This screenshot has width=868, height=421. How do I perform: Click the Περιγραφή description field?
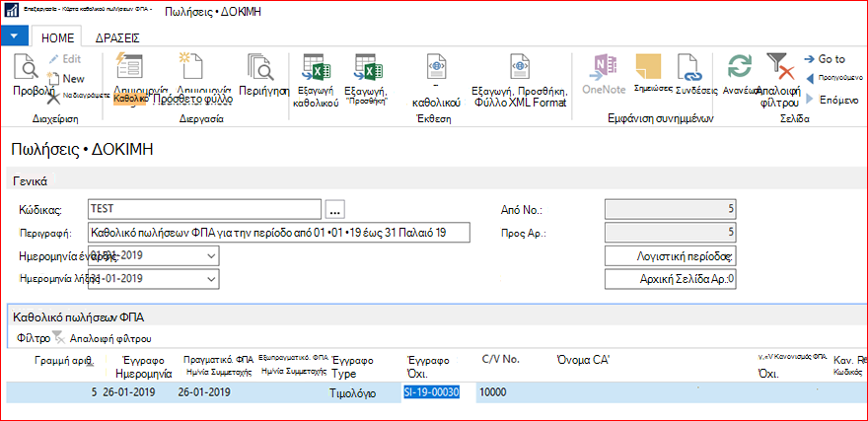click(278, 233)
